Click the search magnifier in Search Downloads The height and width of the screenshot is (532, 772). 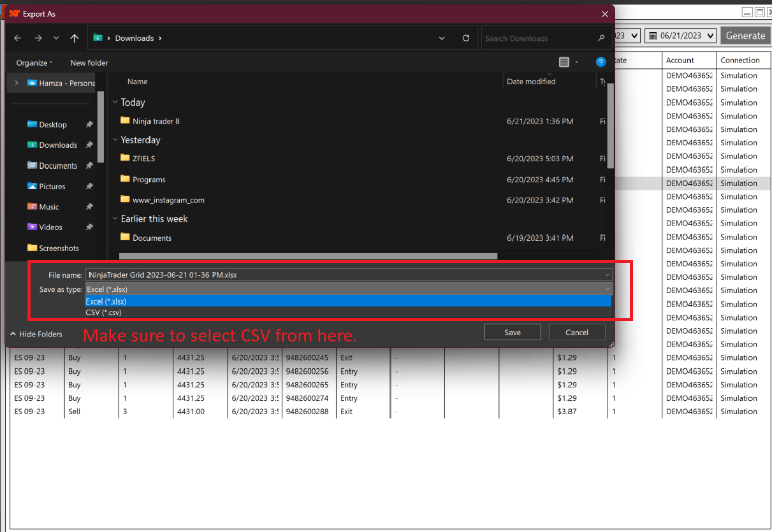tap(601, 38)
